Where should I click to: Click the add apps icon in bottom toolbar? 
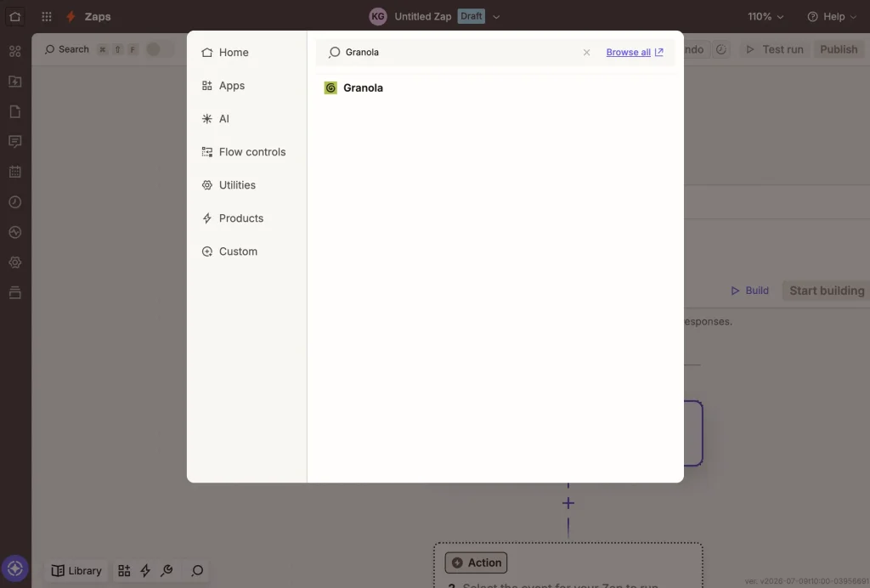[124, 571]
